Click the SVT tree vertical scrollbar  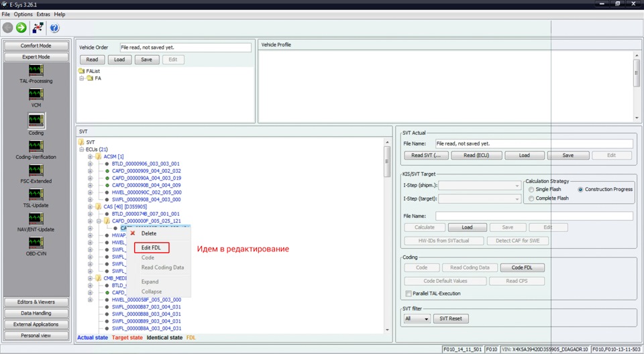387,162
